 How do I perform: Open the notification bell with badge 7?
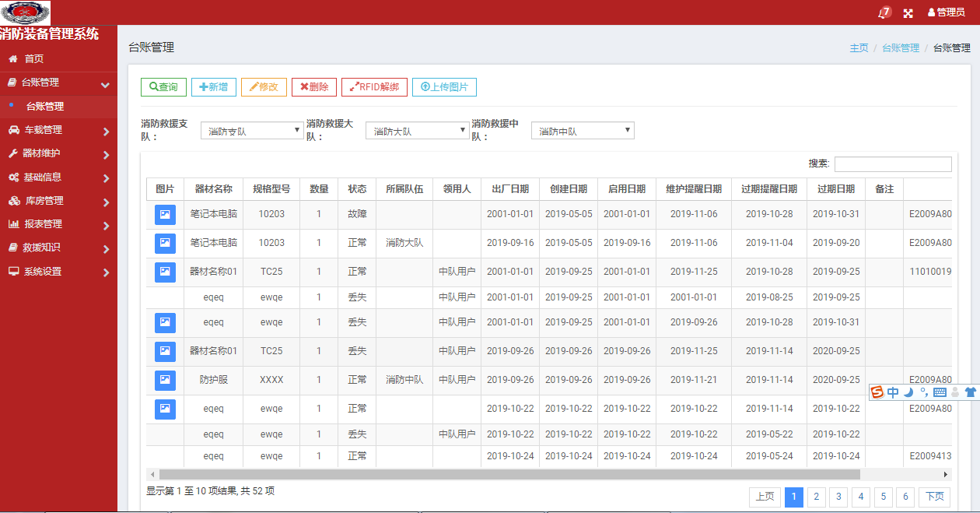point(884,12)
